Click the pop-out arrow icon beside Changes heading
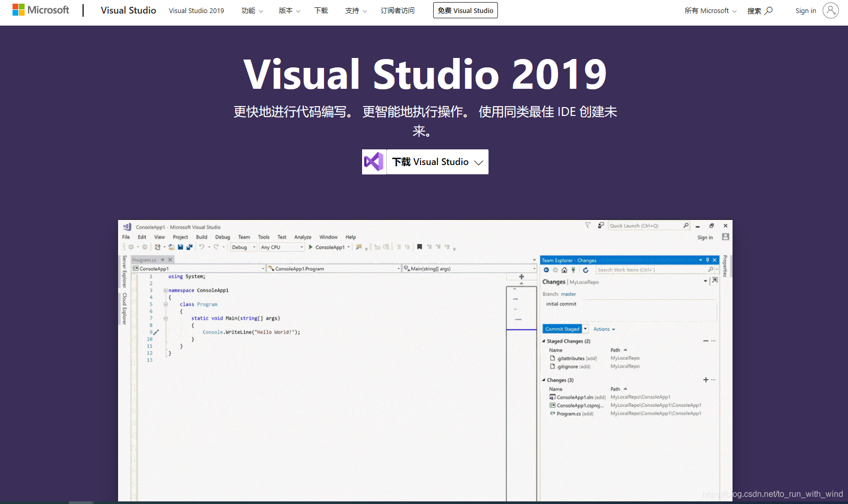Viewport: 848px width, 504px height. 714,281
